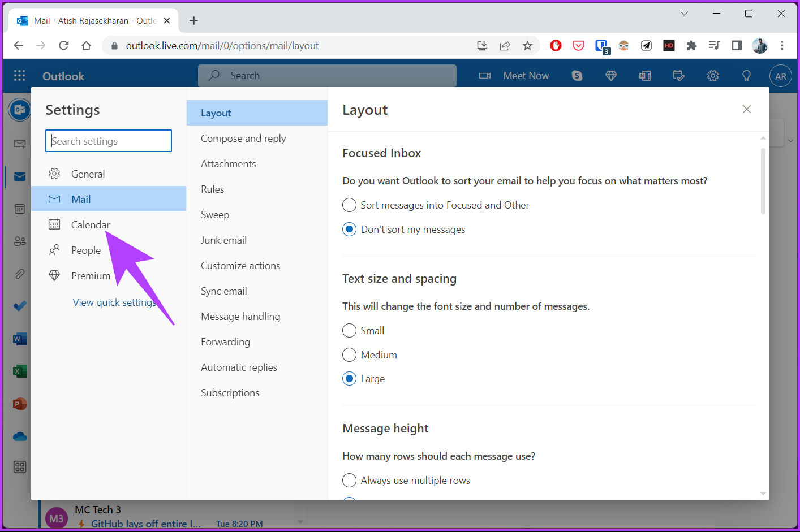Open Premium settings category
The width and height of the screenshot is (800, 532).
[109, 275]
